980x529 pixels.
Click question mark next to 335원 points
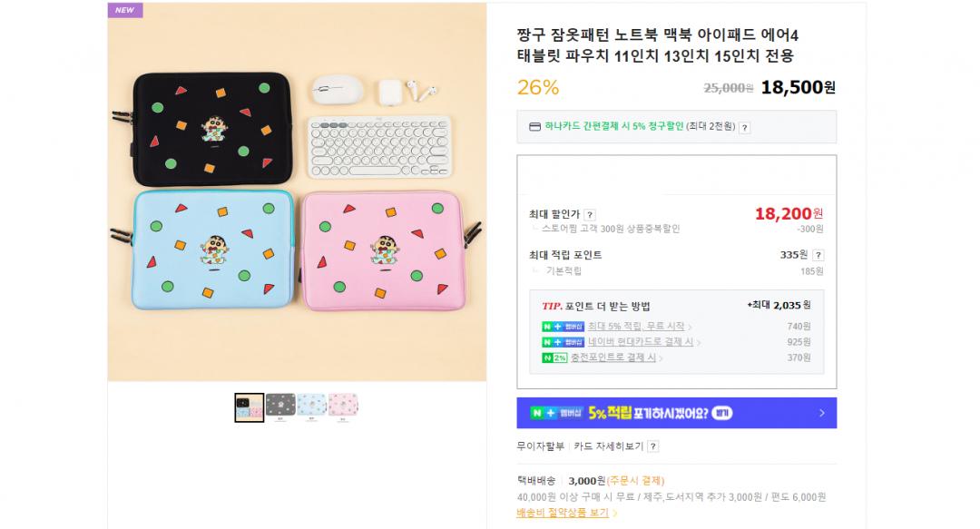point(818,255)
